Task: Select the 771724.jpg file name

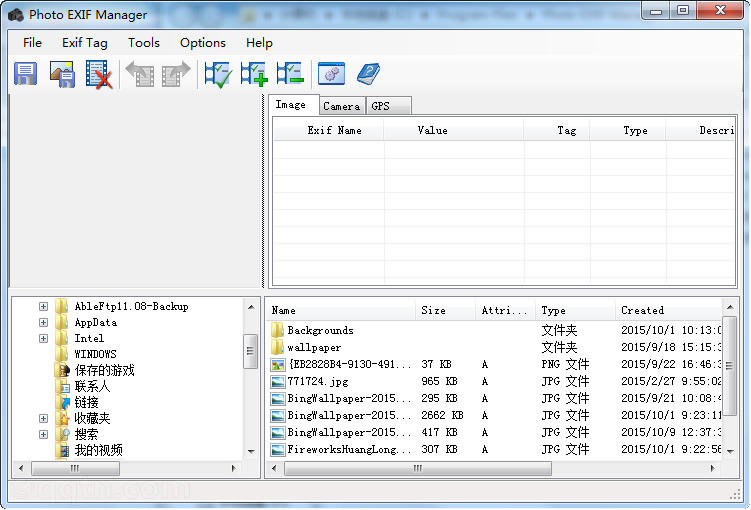Action: click(x=318, y=382)
